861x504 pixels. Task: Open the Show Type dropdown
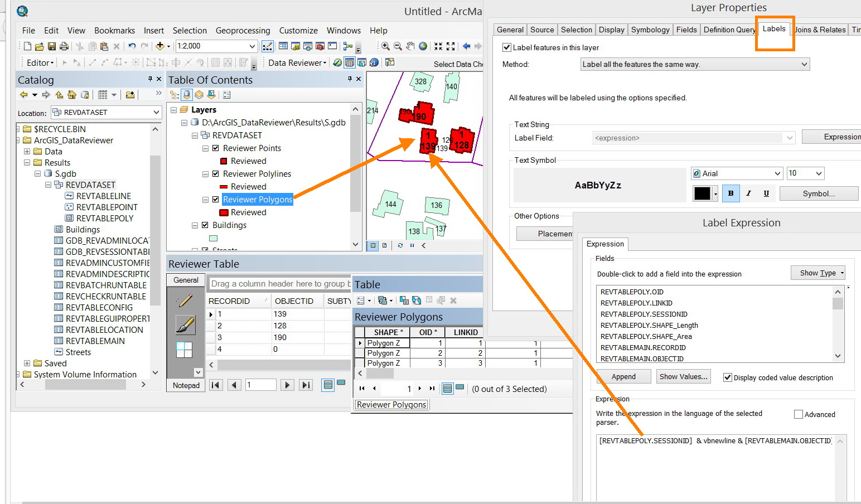coord(818,273)
